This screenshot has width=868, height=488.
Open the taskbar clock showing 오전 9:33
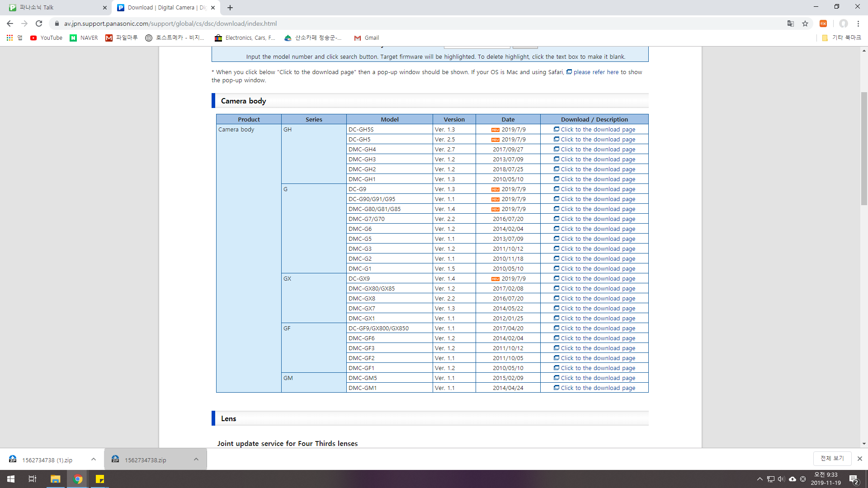(x=826, y=479)
